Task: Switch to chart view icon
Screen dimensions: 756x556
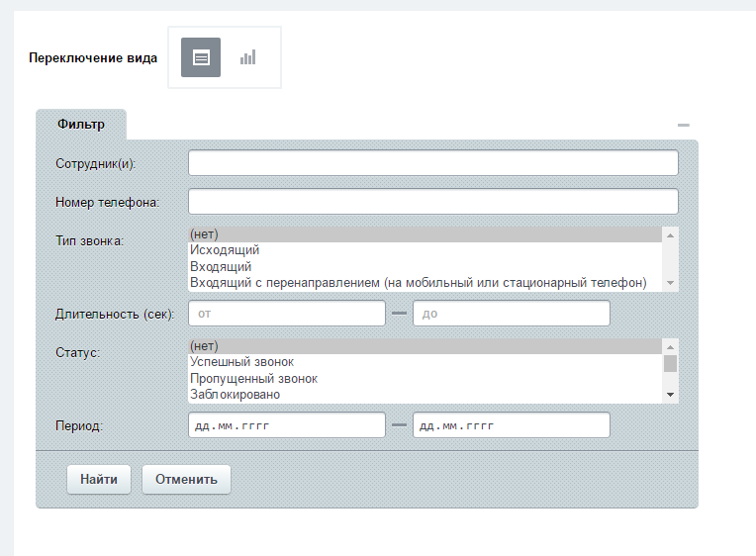Action: coord(247,57)
